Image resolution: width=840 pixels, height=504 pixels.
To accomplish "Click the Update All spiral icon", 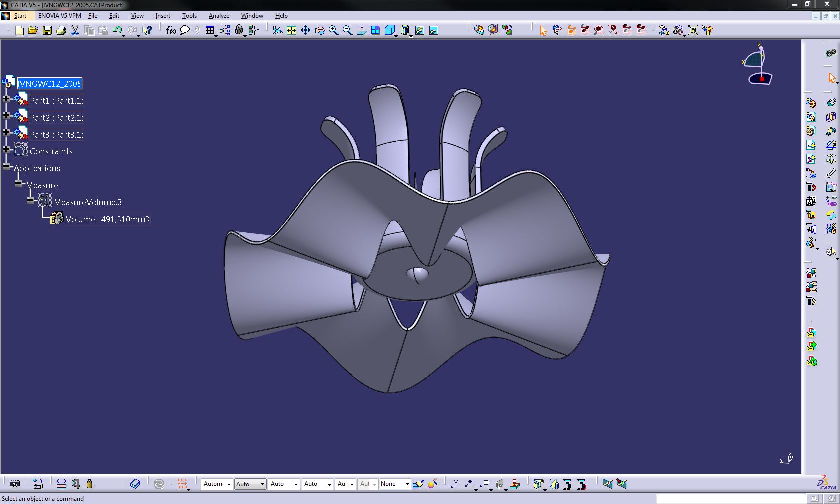I will click(159, 484).
